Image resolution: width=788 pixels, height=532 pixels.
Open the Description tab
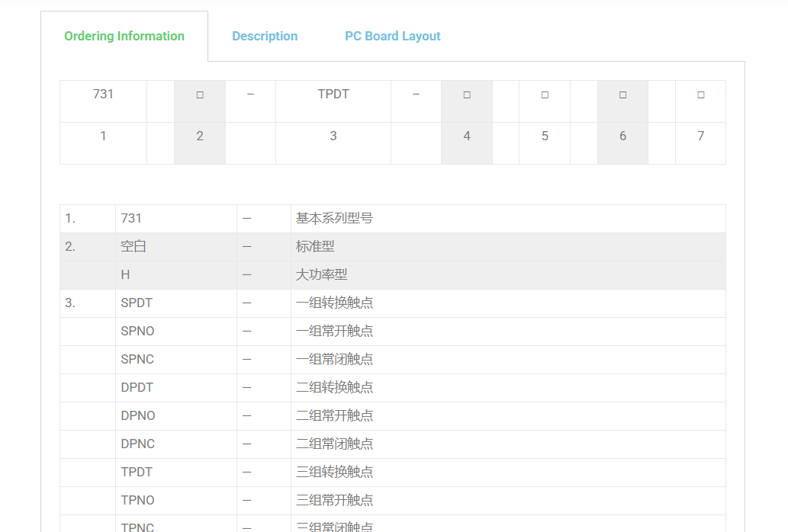click(265, 36)
